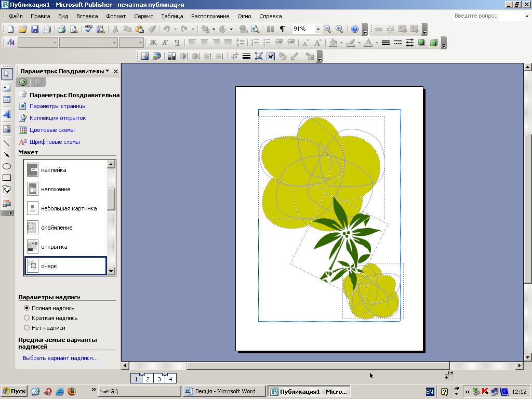Choose the открытка layout thumbnail
Image resolution: width=532 pixels, height=399 pixels.
click(33, 247)
